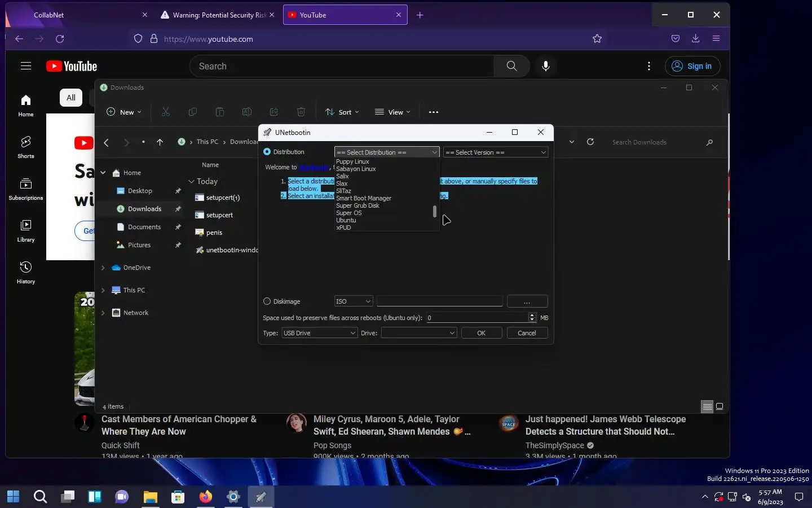Viewport: 812px width, 508px height.
Task: Click the YouTube logo
Action: (72, 66)
